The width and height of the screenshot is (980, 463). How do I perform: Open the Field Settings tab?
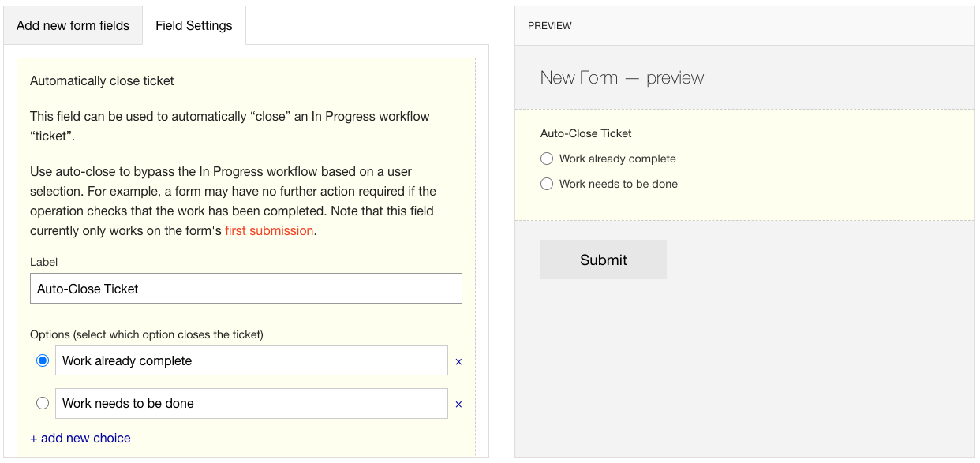click(194, 25)
